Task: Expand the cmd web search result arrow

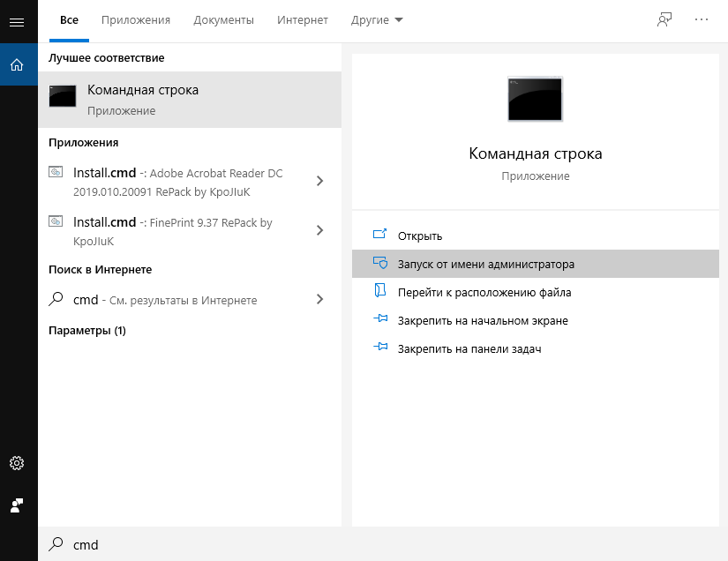Action: tap(319, 299)
